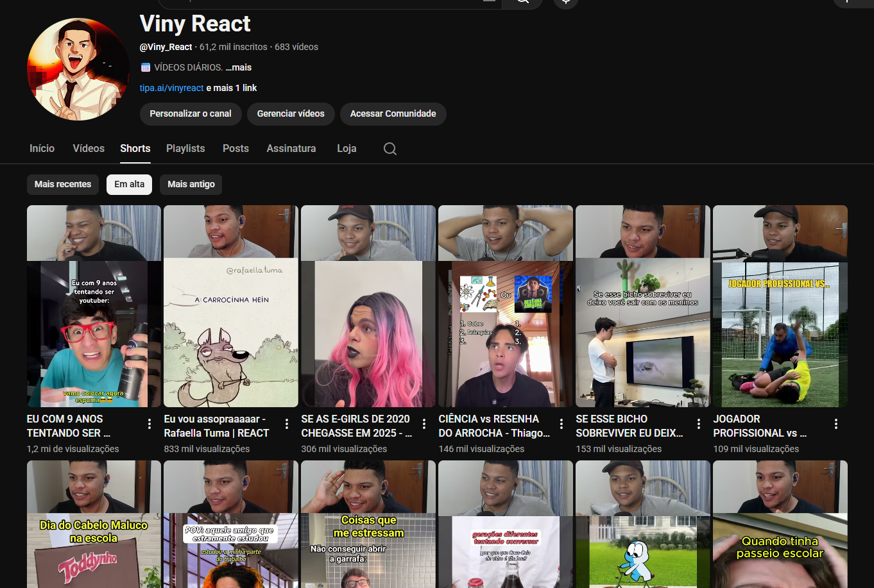Screen dimensions: 874x588
Task: Click 'e mais 1 link' text
Action: coord(232,88)
